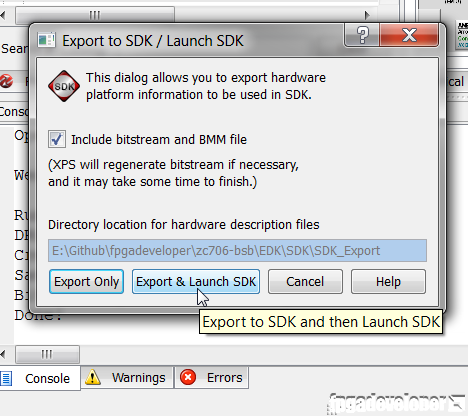This screenshot has height=416, width=468.
Task: Open Help from the dialog buttons
Action: coord(388,282)
